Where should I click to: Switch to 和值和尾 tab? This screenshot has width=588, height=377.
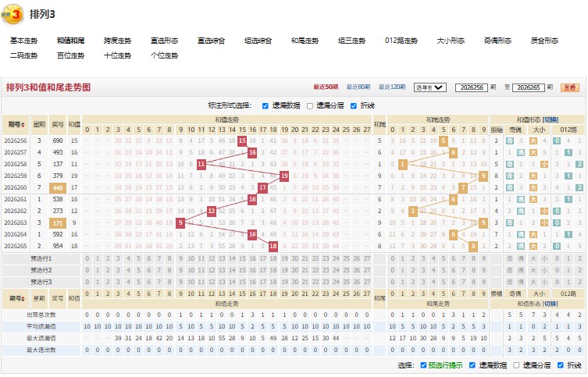70,41
